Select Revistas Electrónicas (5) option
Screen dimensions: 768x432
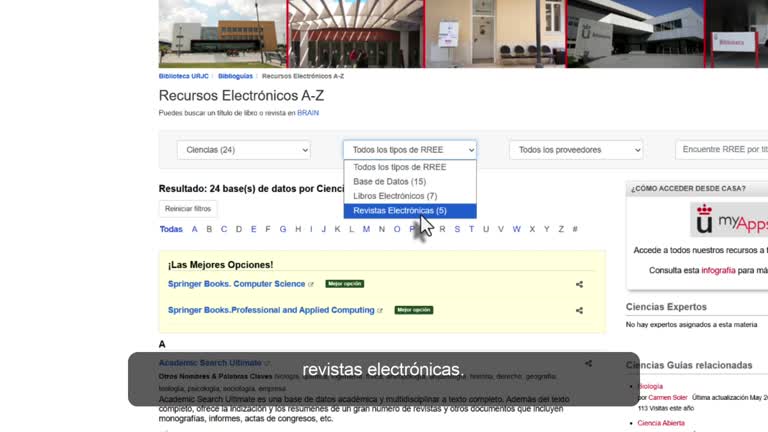(x=410, y=211)
